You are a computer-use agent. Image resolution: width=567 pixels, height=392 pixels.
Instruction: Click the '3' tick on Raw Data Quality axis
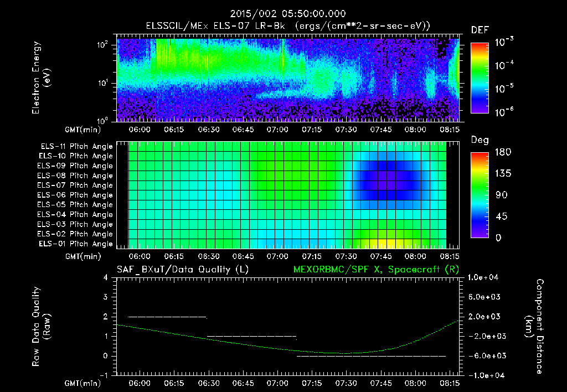(106, 297)
